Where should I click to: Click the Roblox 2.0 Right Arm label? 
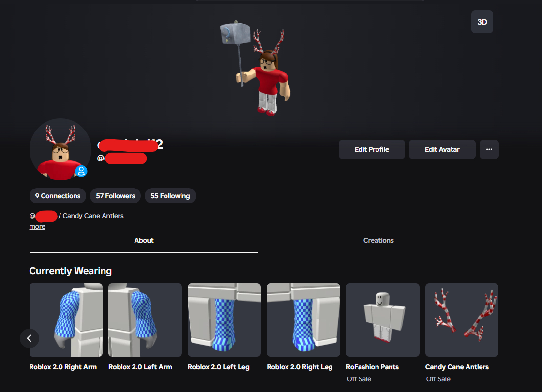tap(63, 367)
